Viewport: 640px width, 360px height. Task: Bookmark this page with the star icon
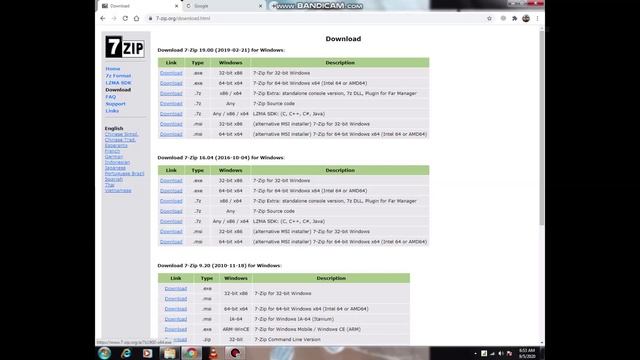[489, 18]
